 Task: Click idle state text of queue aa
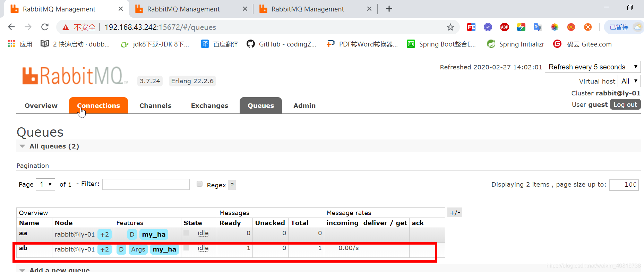coord(203,233)
